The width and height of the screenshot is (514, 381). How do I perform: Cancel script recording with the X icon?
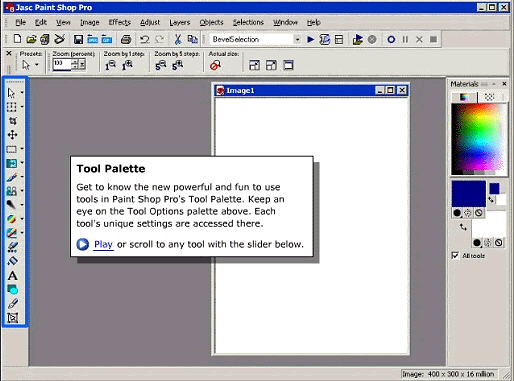(419, 40)
